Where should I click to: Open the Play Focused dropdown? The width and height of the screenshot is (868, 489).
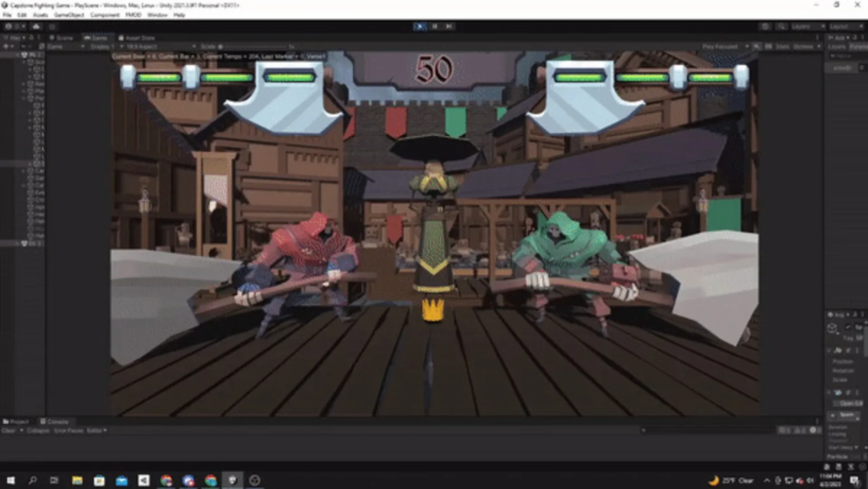[x=725, y=47]
